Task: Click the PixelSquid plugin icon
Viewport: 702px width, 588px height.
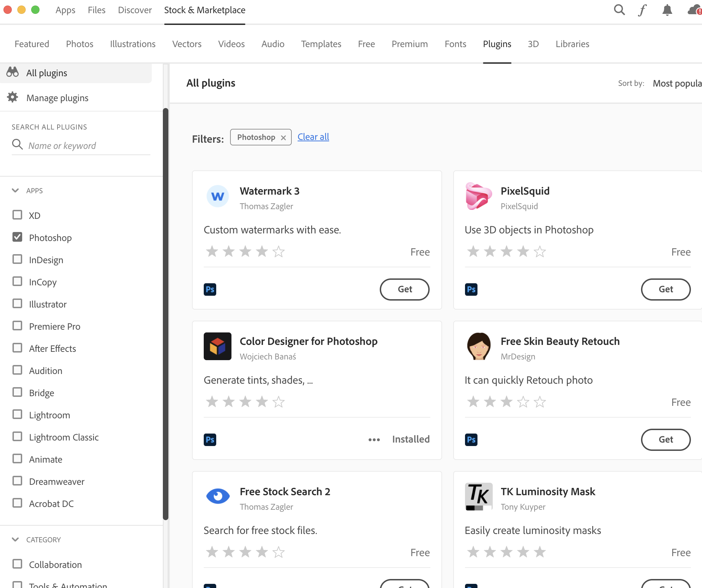Action: click(x=479, y=196)
